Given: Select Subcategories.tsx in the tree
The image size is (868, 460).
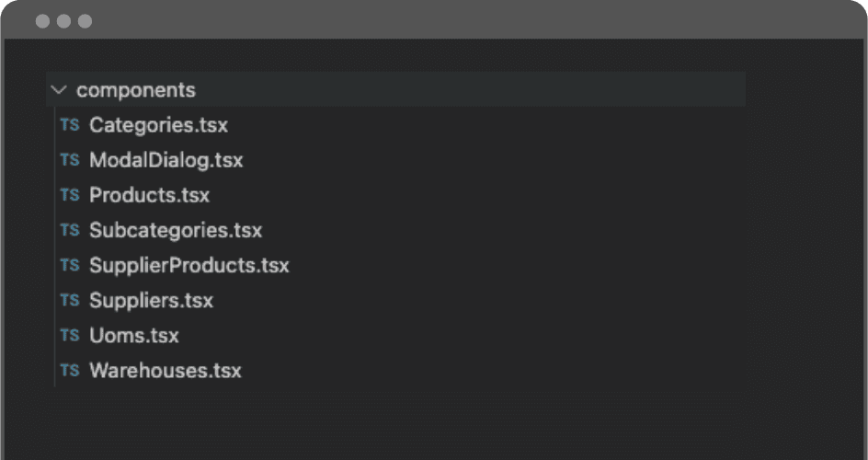Looking at the screenshot, I should coord(176,230).
